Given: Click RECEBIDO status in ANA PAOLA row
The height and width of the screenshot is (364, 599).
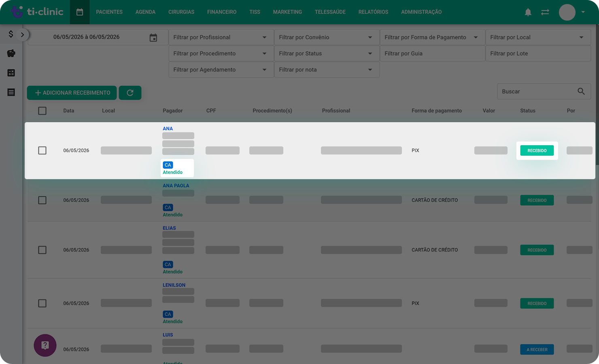Looking at the screenshot, I should [x=537, y=200].
